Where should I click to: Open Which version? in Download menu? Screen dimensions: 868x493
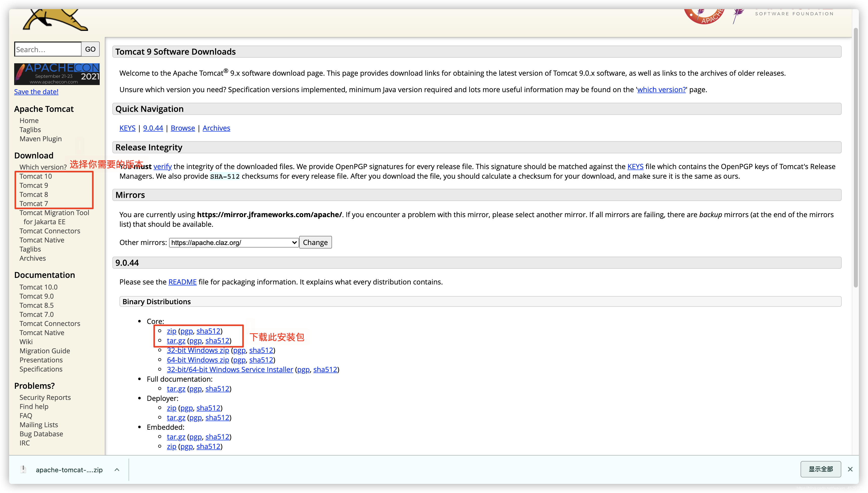tap(43, 167)
